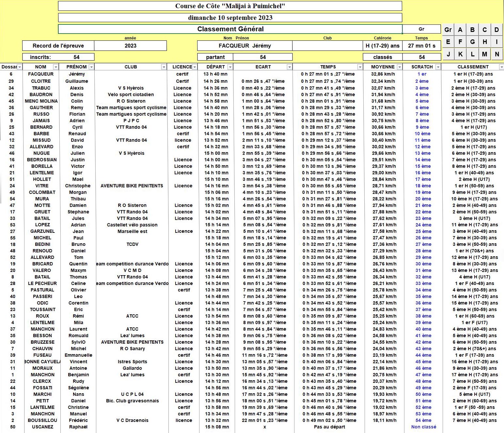Click the Gr group button
This screenshot has height=433, width=504.
pyautogui.click(x=448, y=30)
